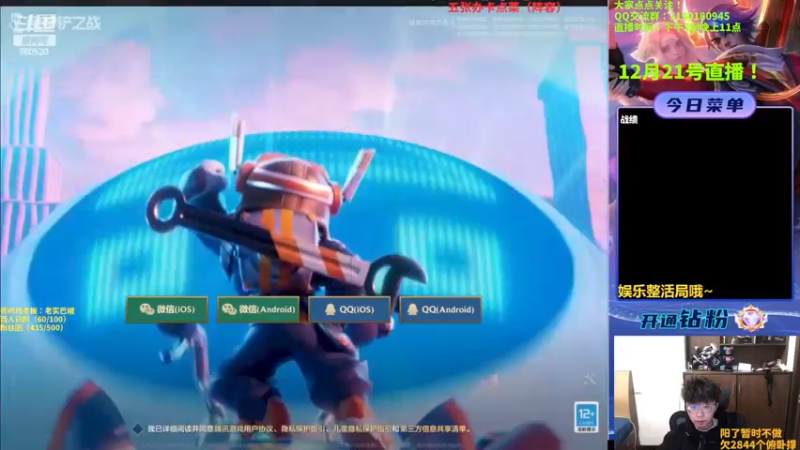Select the streamer webcam thumbnail
Image resolution: width=800 pixels, height=450 pixels.
point(704,392)
